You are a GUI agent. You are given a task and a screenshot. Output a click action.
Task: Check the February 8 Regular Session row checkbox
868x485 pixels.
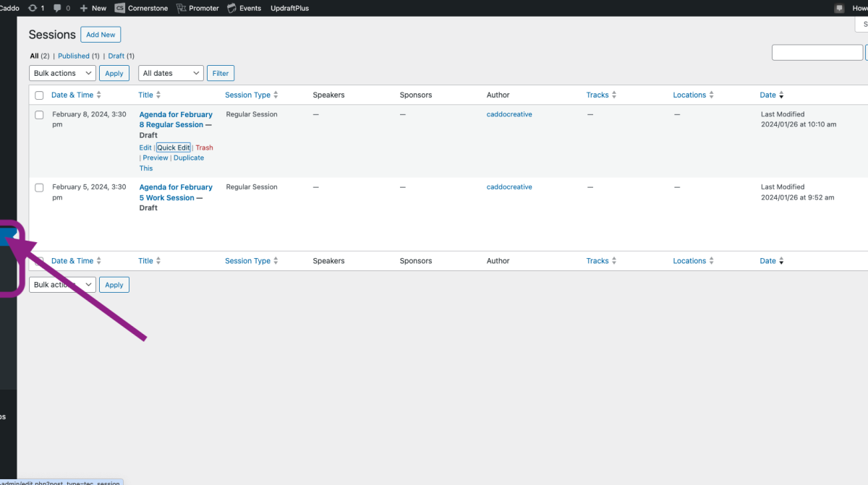click(x=39, y=115)
